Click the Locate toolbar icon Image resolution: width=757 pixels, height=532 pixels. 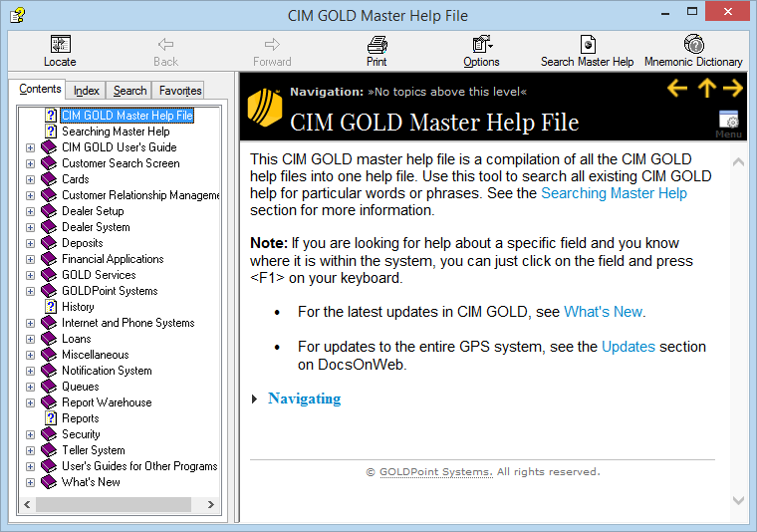point(61,44)
